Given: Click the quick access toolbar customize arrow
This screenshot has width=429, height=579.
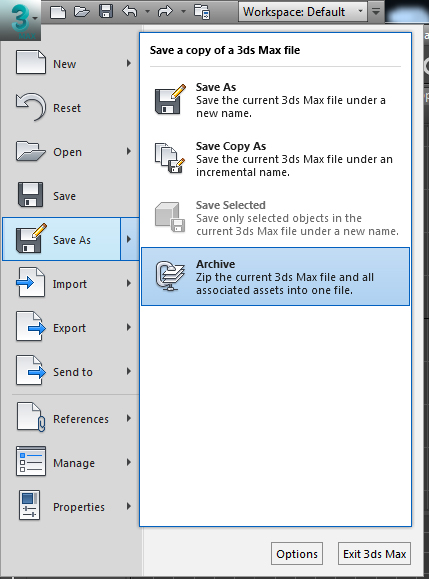Looking at the screenshot, I should click(376, 12).
